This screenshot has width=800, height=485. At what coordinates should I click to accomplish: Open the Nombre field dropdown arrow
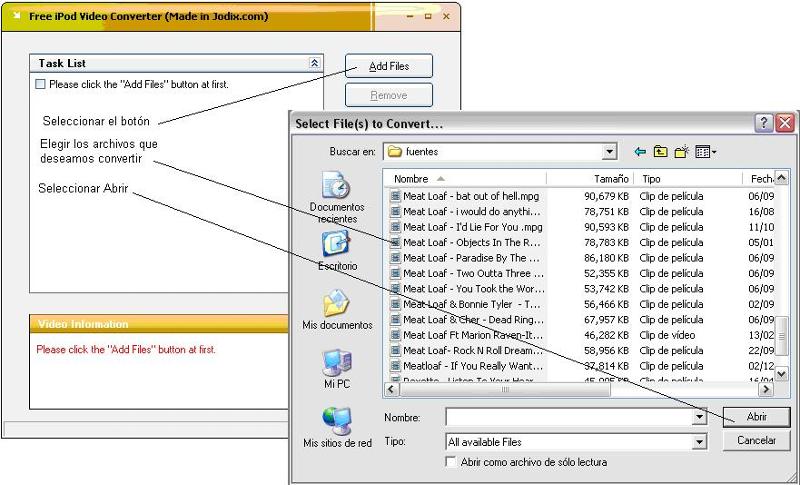pyautogui.click(x=699, y=417)
